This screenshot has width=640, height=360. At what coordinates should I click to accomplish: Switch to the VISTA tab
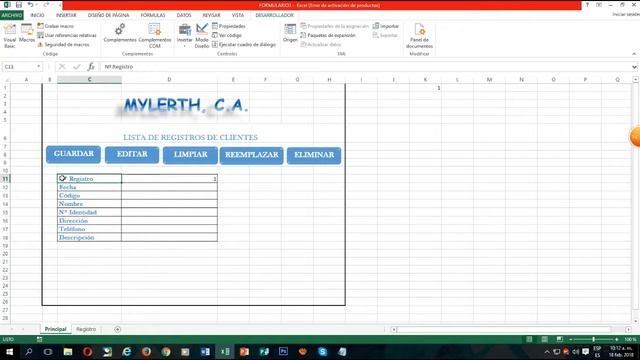pos(238,15)
